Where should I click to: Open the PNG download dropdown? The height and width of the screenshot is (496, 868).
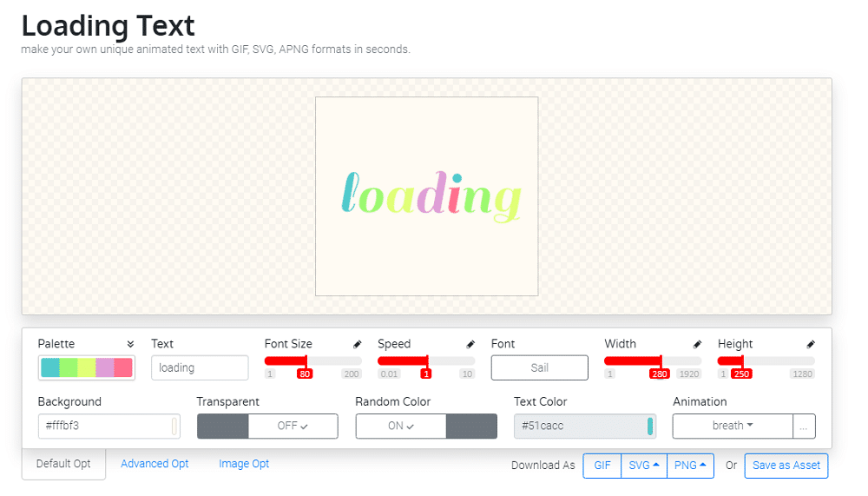pos(690,466)
